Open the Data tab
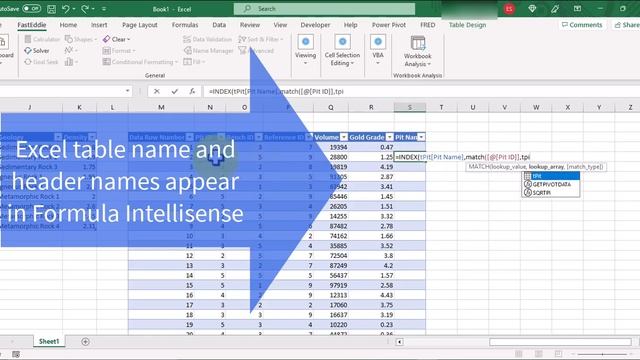This screenshot has height=360, width=640. pos(219,25)
